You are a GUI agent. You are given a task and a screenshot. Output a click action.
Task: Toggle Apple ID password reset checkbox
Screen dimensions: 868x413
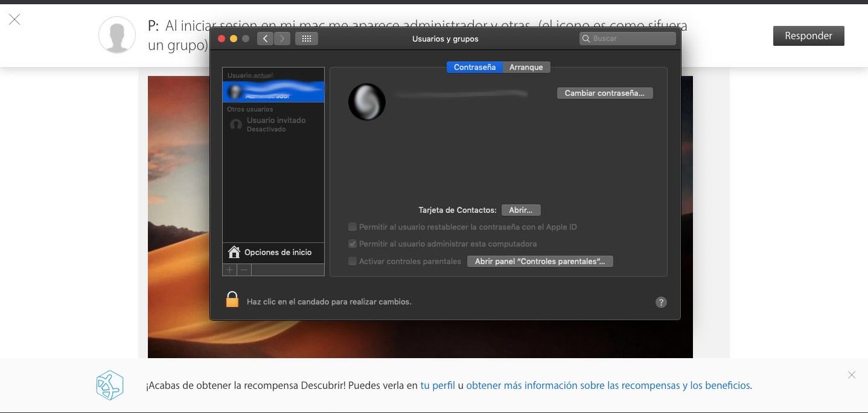click(x=353, y=227)
